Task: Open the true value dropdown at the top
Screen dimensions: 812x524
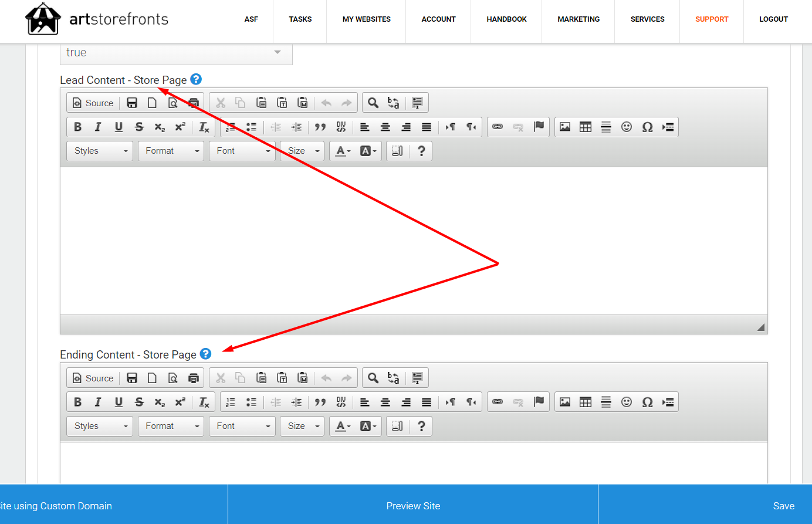Action: 176,52
